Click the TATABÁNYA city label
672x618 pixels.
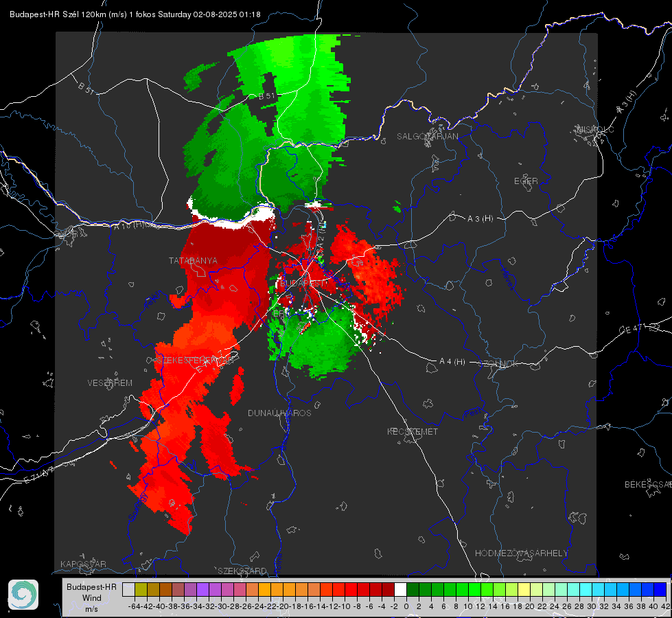(x=193, y=260)
